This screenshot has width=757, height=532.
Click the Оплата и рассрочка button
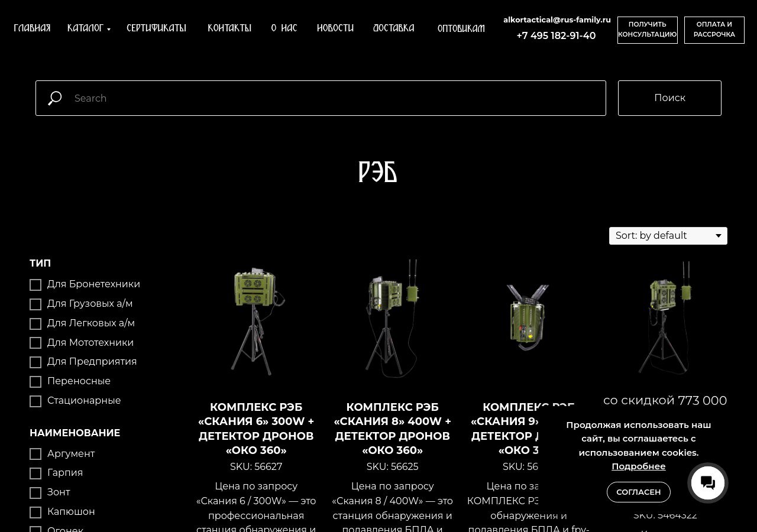click(714, 30)
